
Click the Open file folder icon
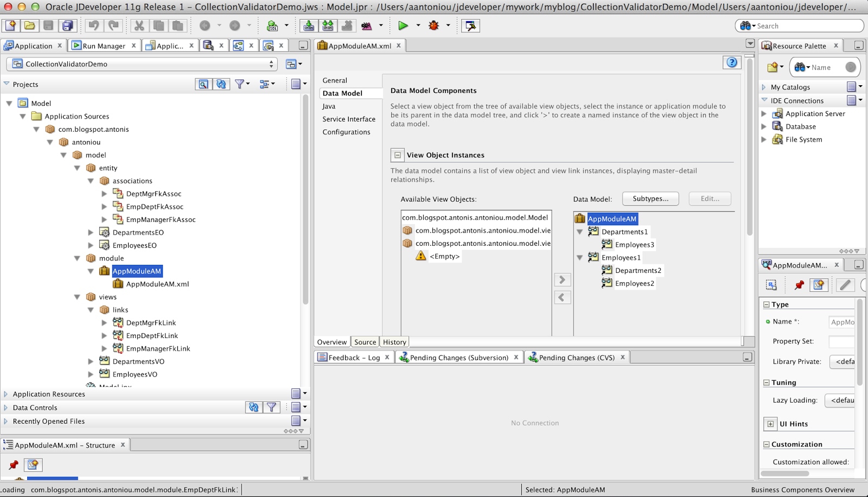[29, 26]
